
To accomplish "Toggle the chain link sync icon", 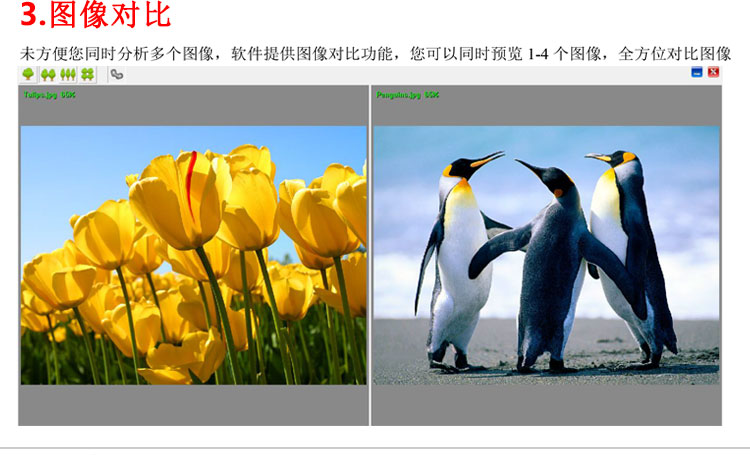I will coord(117,74).
